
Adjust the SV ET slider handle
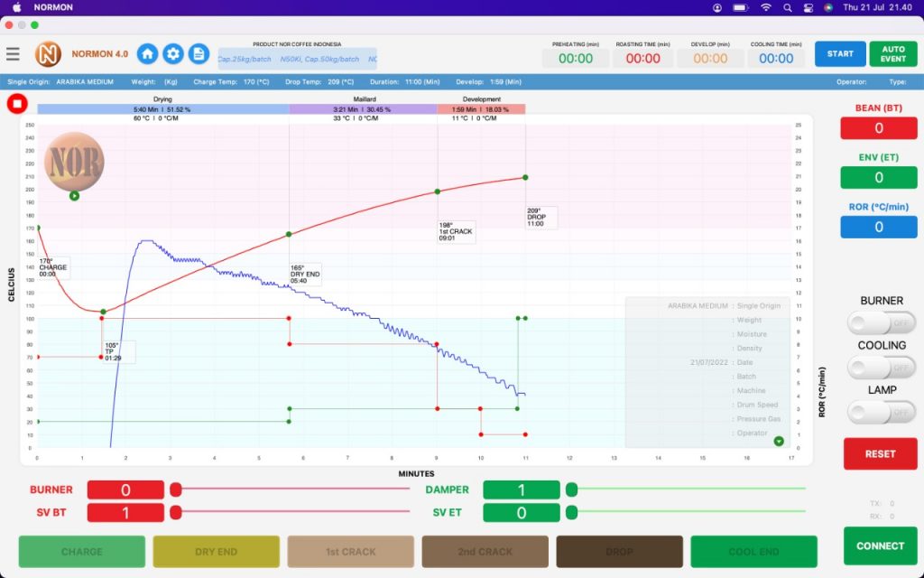[571, 512]
